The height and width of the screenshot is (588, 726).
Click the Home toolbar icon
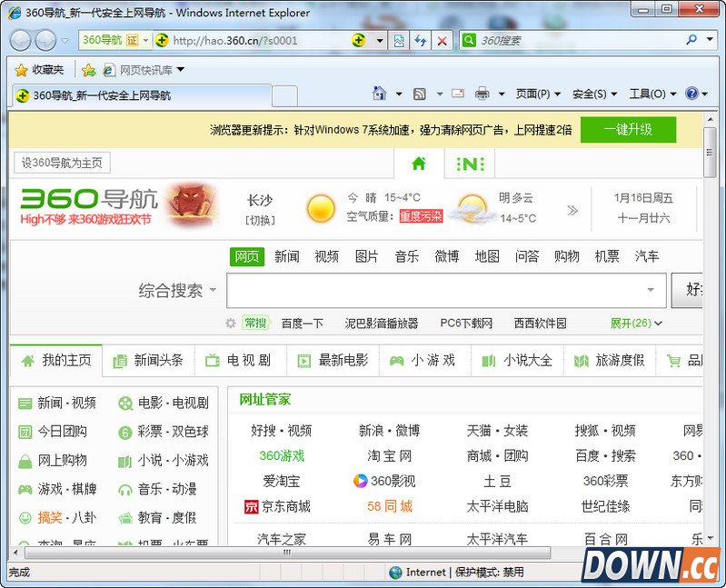(x=379, y=94)
